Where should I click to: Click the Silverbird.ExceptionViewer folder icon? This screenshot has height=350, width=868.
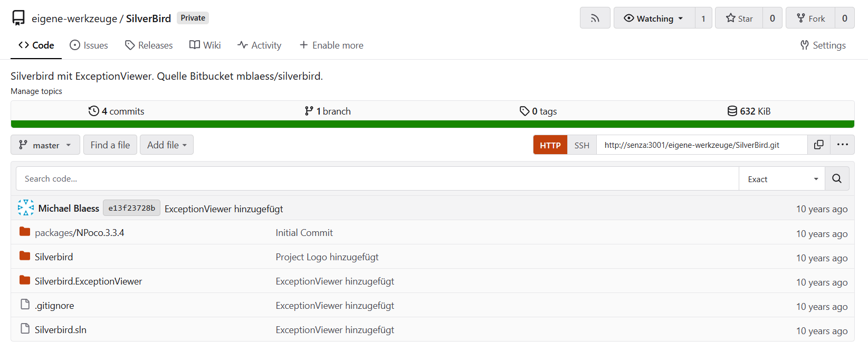[x=25, y=280]
